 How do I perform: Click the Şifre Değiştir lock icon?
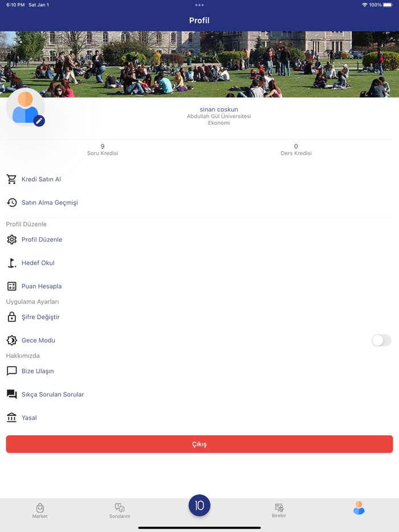11,317
